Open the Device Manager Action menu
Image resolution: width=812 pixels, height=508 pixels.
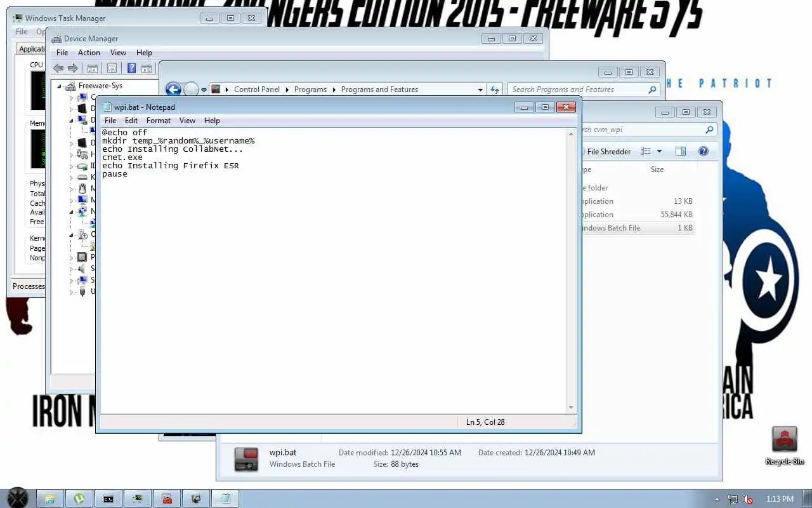point(89,53)
